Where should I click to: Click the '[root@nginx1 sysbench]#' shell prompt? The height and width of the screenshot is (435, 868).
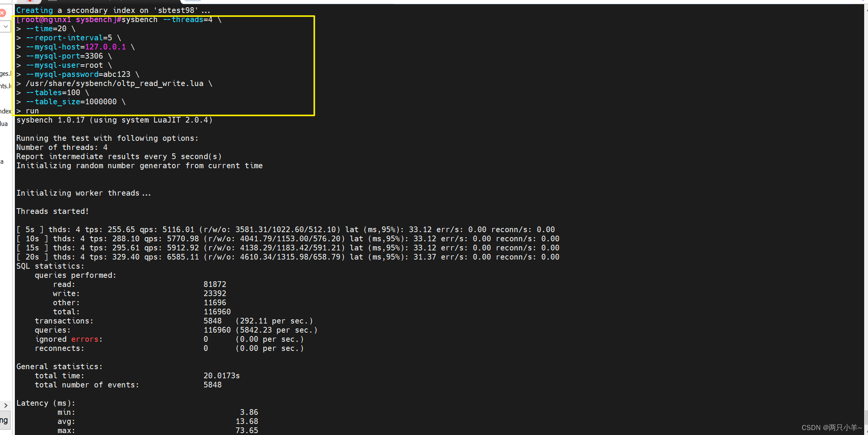pos(68,19)
